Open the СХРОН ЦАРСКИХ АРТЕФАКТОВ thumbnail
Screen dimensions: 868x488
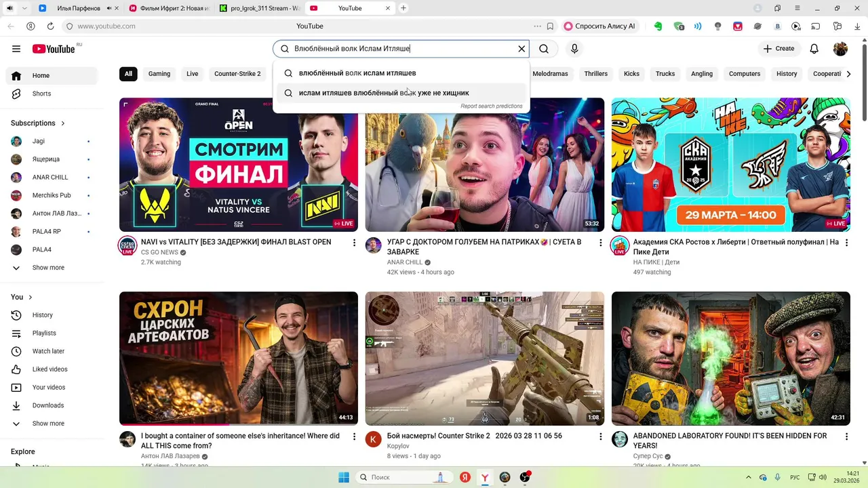click(239, 359)
